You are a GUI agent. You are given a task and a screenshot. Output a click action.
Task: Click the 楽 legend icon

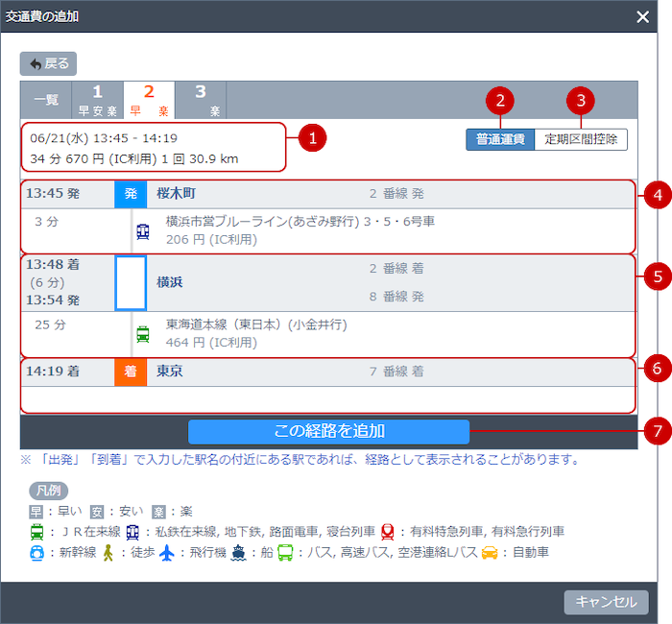coord(159,512)
